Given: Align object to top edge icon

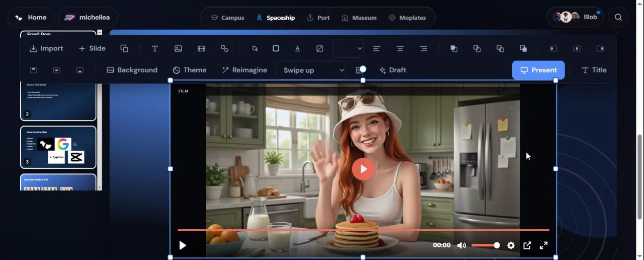Looking at the screenshot, I should click(33, 70).
